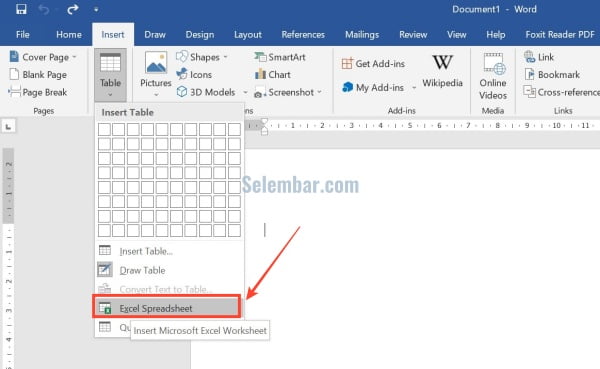Click the top-left cell of table grid
Screen dimensions: 600x369
click(104, 130)
